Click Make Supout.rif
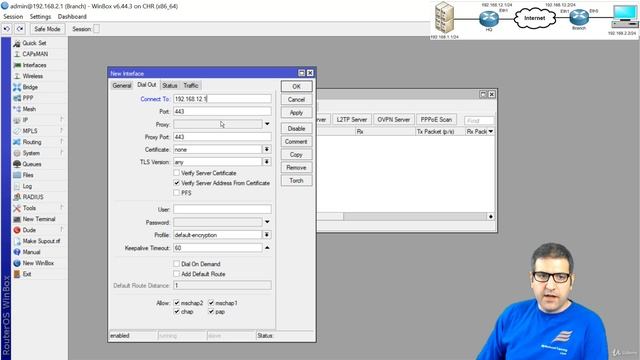The image size is (640, 360). [41, 241]
